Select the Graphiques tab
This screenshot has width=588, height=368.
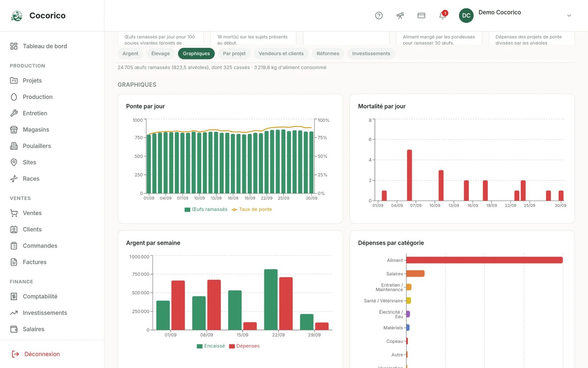click(196, 54)
